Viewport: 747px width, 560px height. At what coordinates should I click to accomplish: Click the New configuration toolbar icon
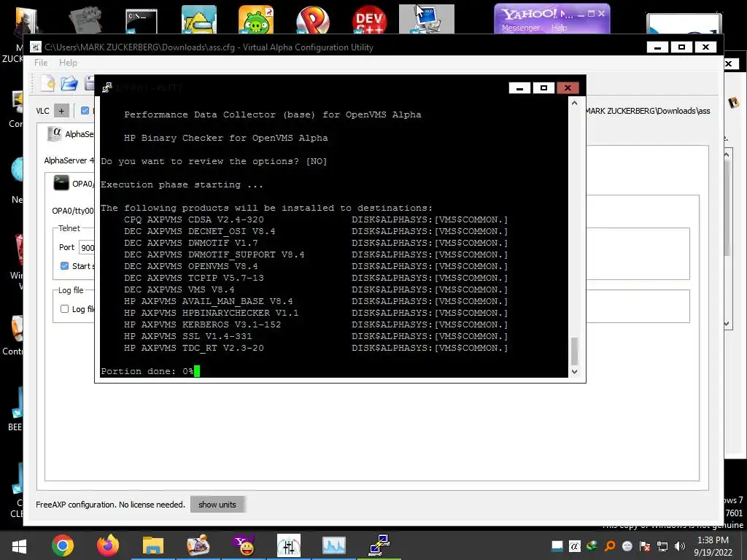point(47,83)
